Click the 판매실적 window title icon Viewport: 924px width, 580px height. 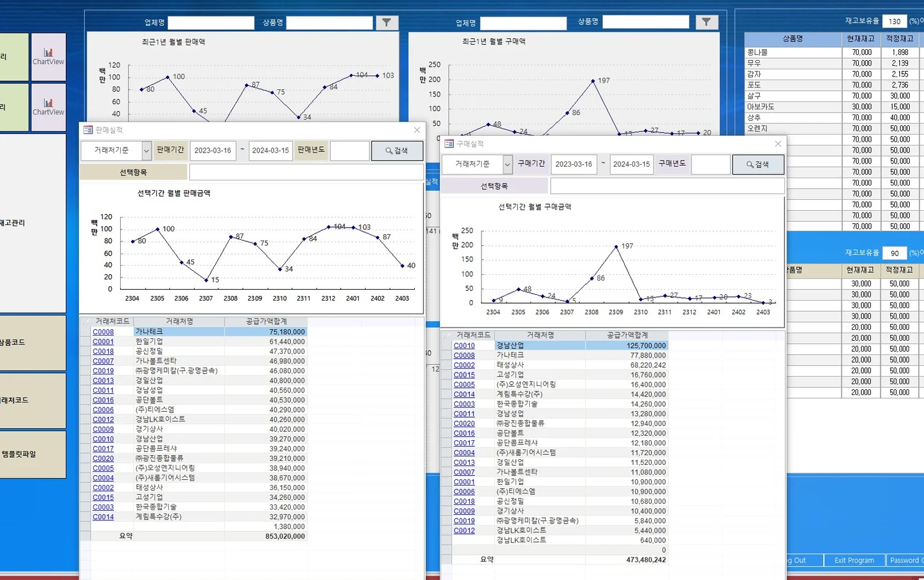[88, 130]
